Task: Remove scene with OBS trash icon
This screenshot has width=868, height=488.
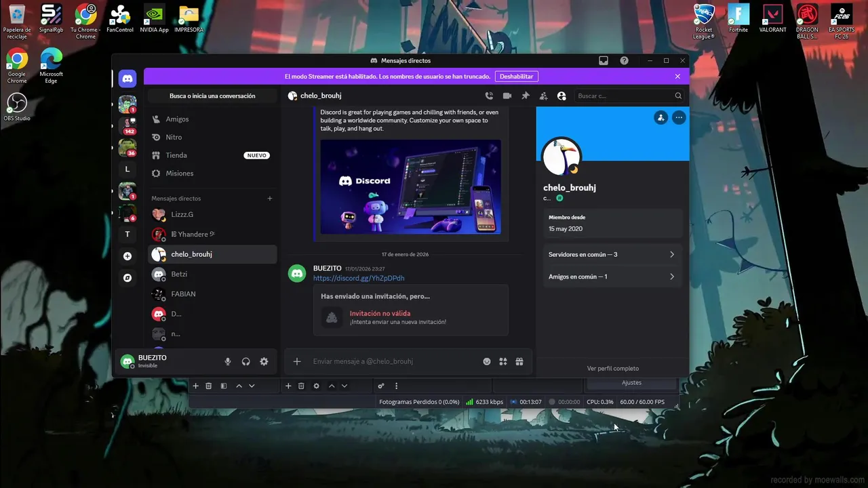Action: 209,386
